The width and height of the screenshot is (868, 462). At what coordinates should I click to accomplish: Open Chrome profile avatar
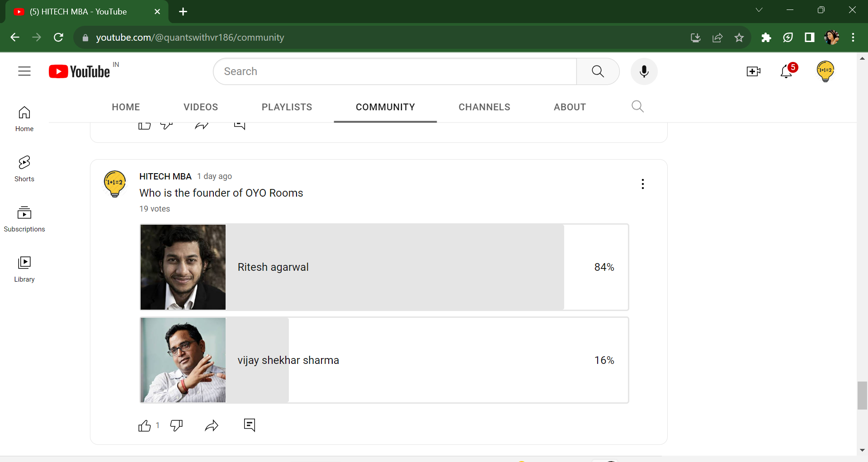(x=831, y=38)
